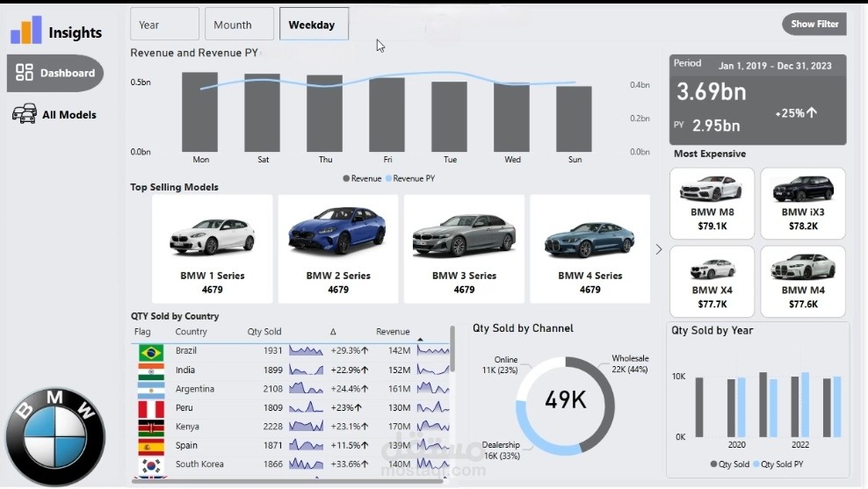The width and height of the screenshot is (868, 489).
Task: Click the India flag icon
Action: [151, 371]
